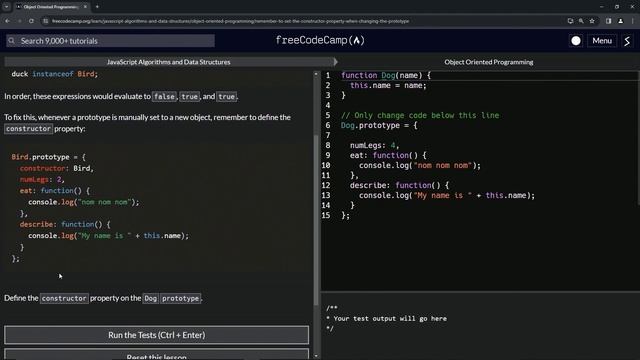Open the tab search dropdown arrow

pos(6,7)
